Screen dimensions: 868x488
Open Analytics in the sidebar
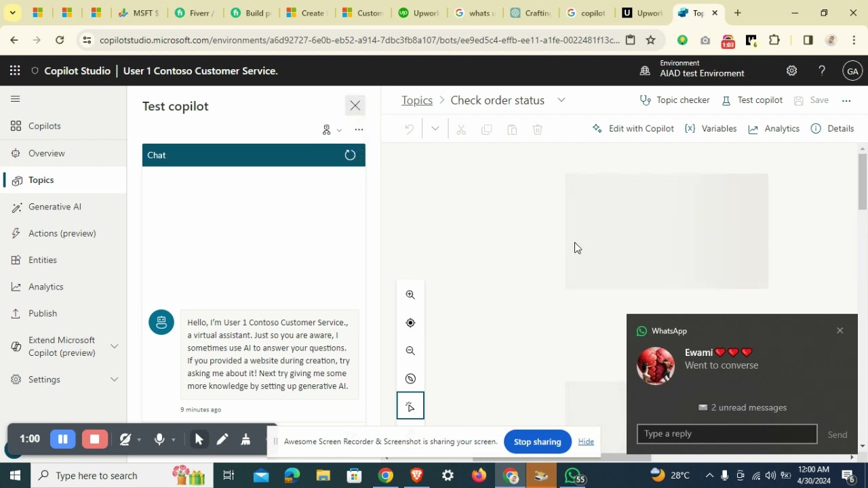click(63, 287)
